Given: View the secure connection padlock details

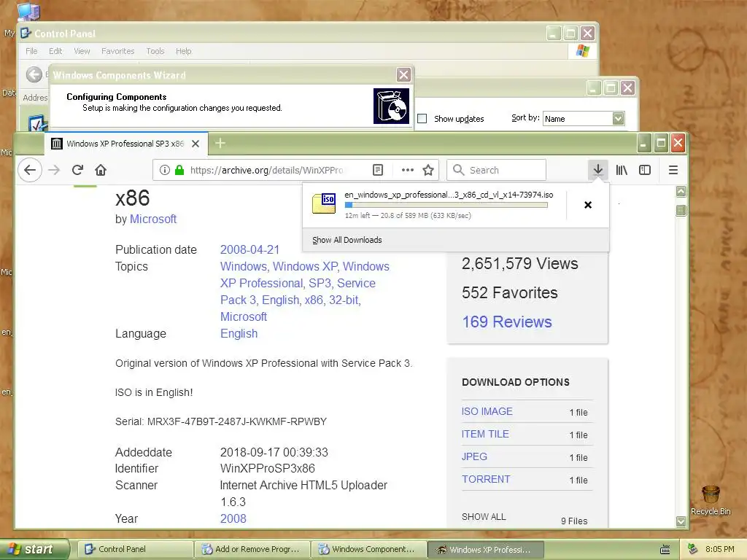Looking at the screenshot, I should [179, 170].
